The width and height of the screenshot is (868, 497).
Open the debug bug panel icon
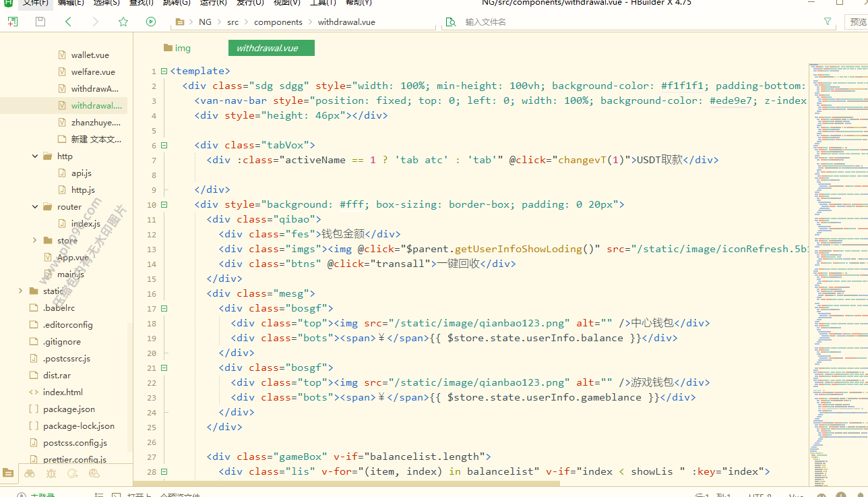click(51, 474)
